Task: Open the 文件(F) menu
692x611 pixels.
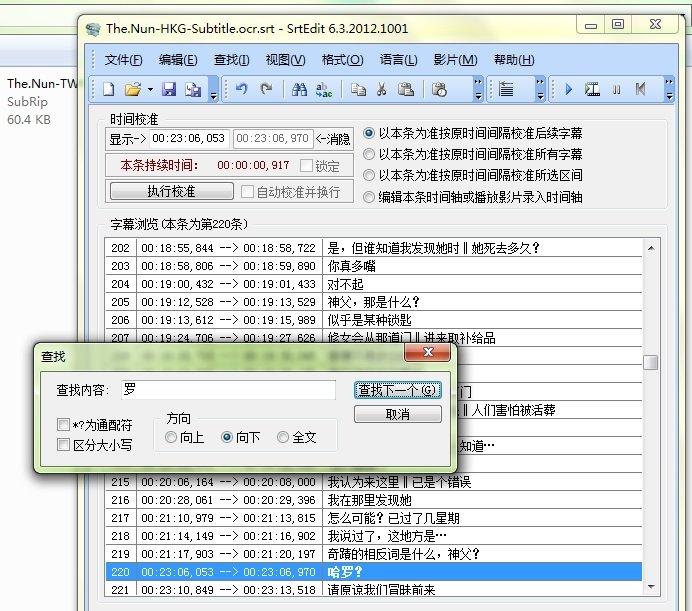Action: point(123,60)
